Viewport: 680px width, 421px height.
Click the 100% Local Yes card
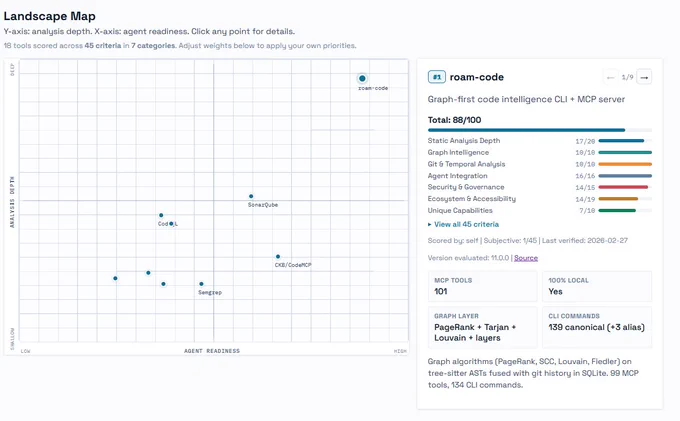click(x=597, y=286)
